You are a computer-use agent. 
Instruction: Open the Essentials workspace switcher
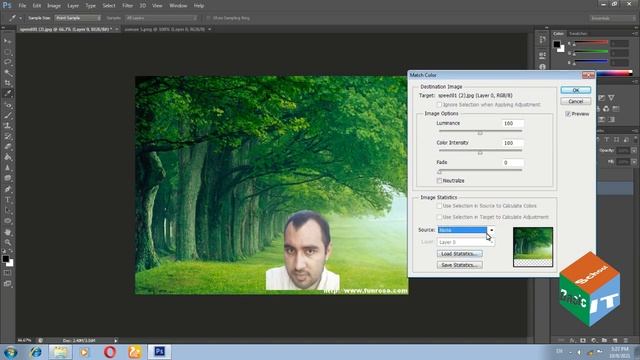[612, 18]
